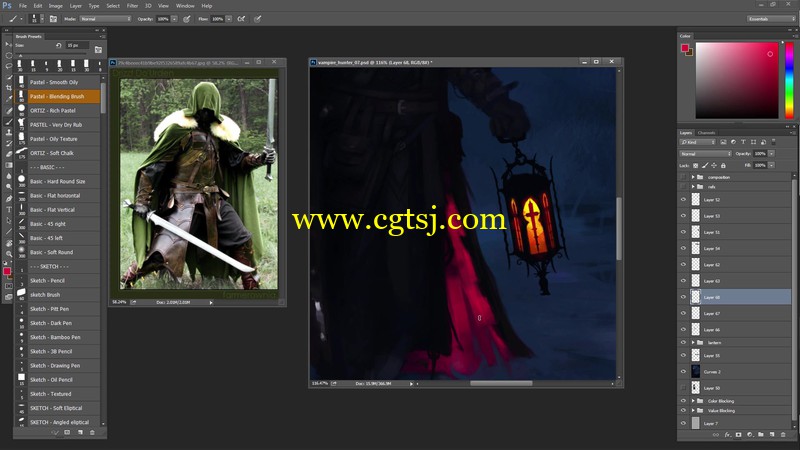Screen dimensions: 800x450
Task: Toggle airbrush mode in the options bar
Action: [x=241, y=19]
